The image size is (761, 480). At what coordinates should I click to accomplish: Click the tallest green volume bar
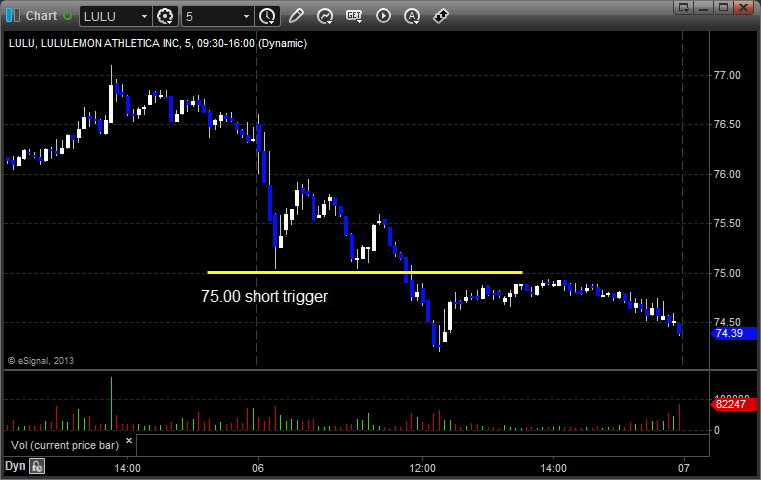111,404
